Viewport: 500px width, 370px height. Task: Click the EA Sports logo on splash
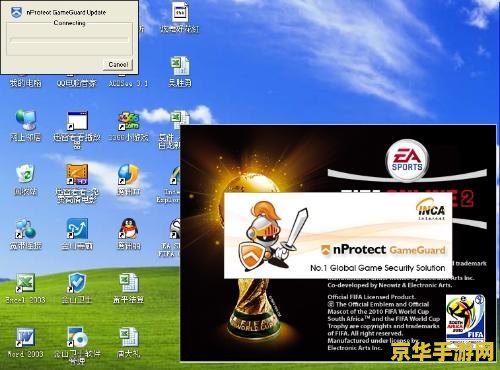407,161
